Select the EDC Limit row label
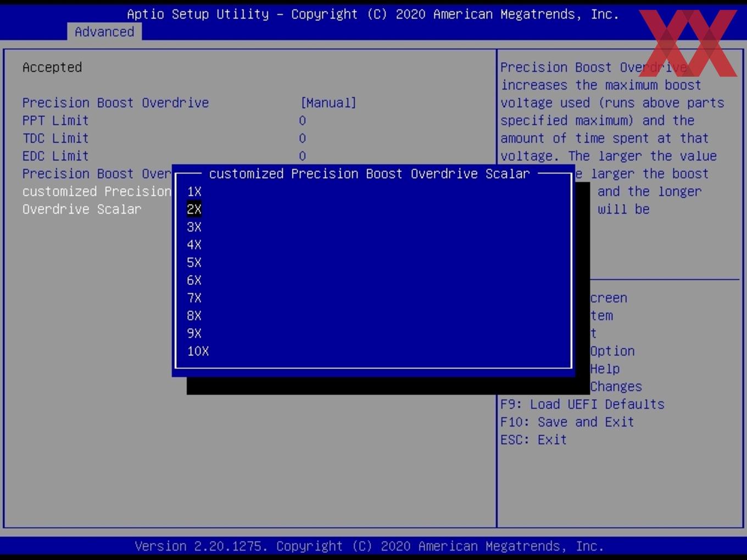 (55, 156)
